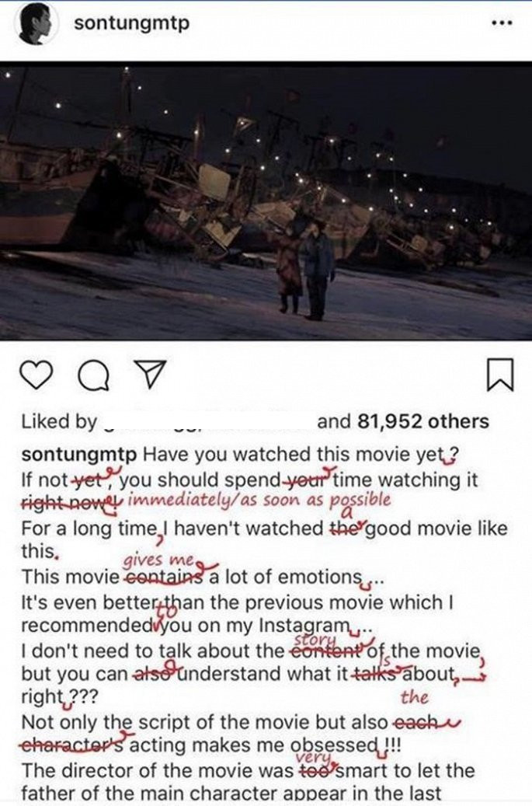Click the red 'the' annotation near 'each'
The height and width of the screenshot is (806, 532).
pos(415,697)
